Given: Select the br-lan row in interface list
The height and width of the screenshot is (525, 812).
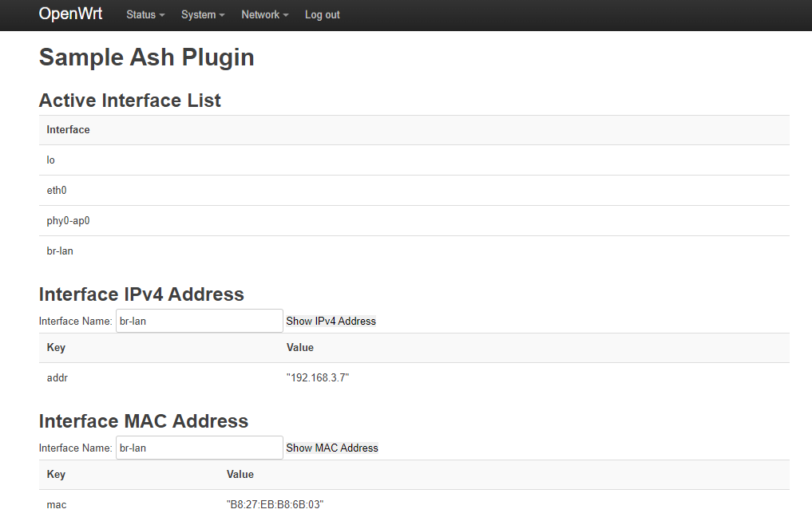Looking at the screenshot, I should [x=414, y=251].
